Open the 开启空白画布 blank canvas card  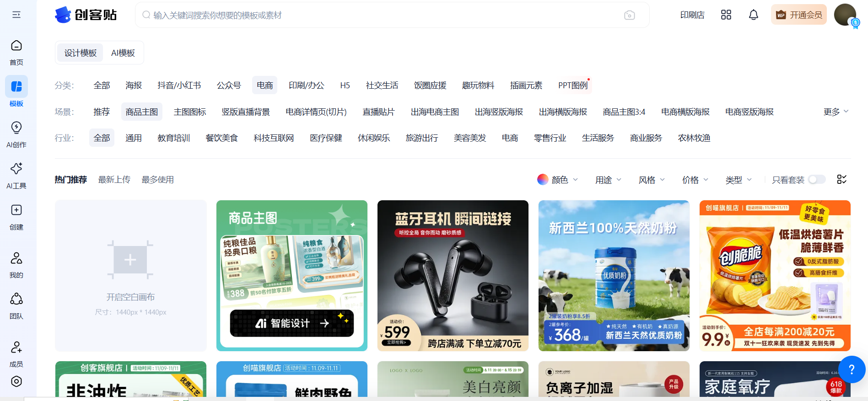131,276
